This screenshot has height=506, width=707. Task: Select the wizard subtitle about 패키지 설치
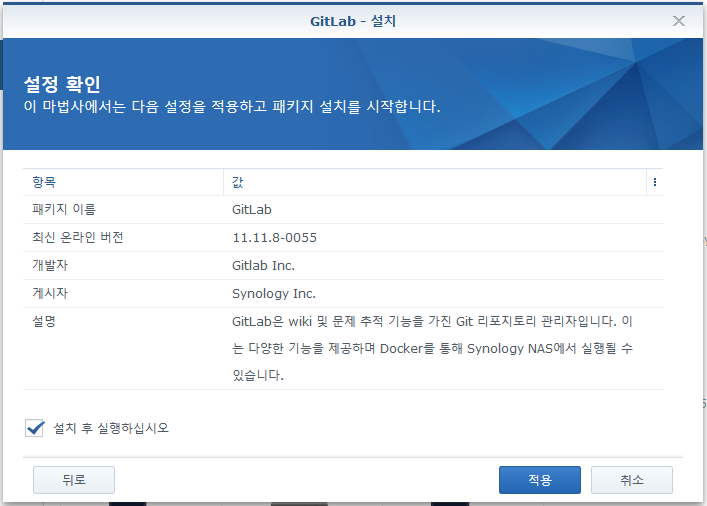(x=232, y=106)
